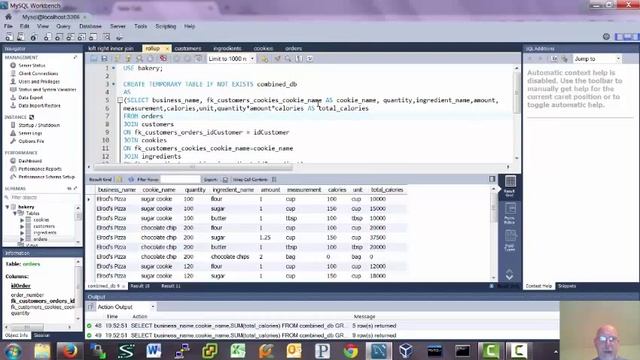Switch to the cookies query tab
This screenshot has width=640, height=360.
tap(263, 48)
